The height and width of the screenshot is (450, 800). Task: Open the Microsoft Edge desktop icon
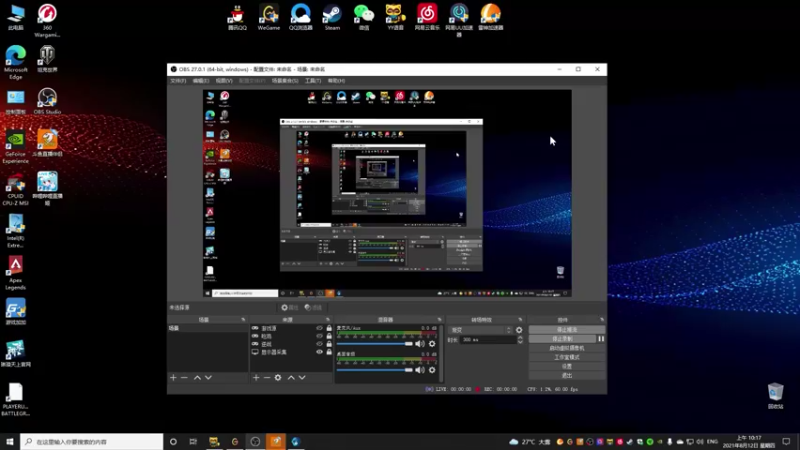coord(15,62)
